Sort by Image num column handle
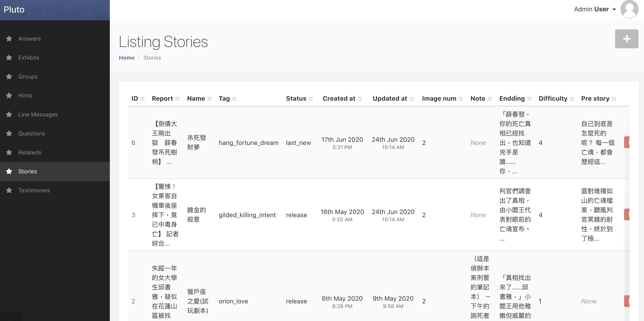 (x=461, y=99)
